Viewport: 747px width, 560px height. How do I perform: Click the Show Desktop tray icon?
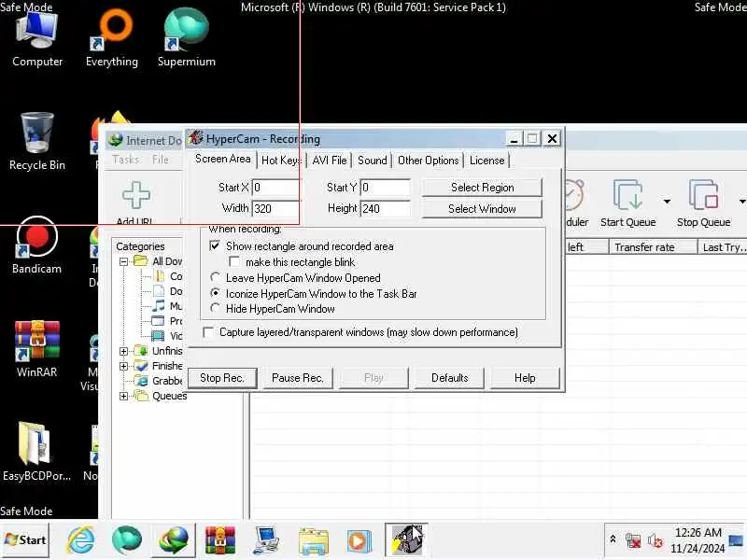coord(737,541)
